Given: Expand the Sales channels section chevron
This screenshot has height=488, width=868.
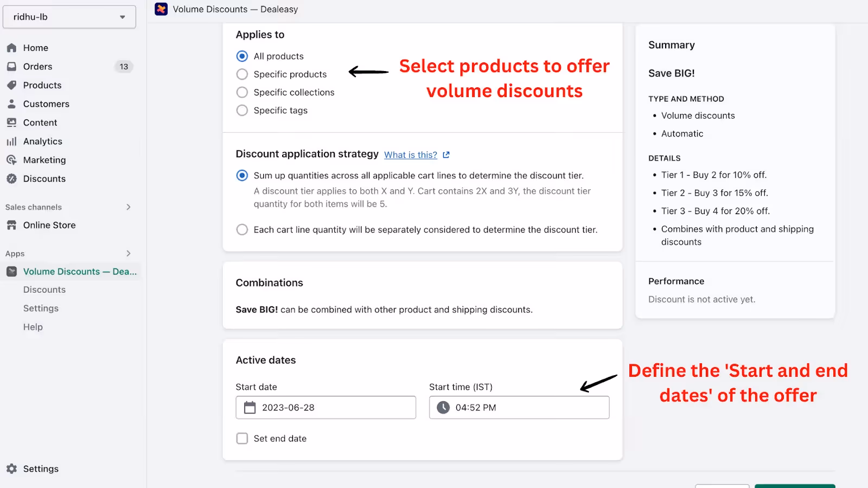Looking at the screenshot, I should [129, 207].
